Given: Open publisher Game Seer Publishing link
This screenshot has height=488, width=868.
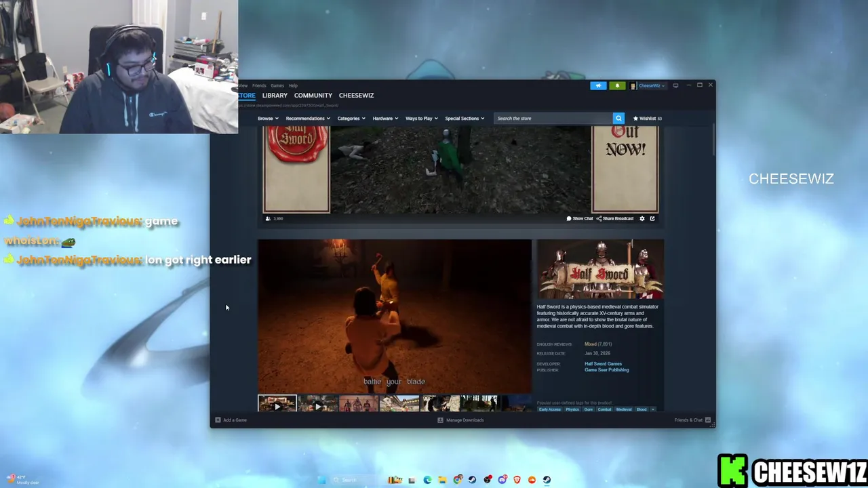Looking at the screenshot, I should tap(606, 370).
